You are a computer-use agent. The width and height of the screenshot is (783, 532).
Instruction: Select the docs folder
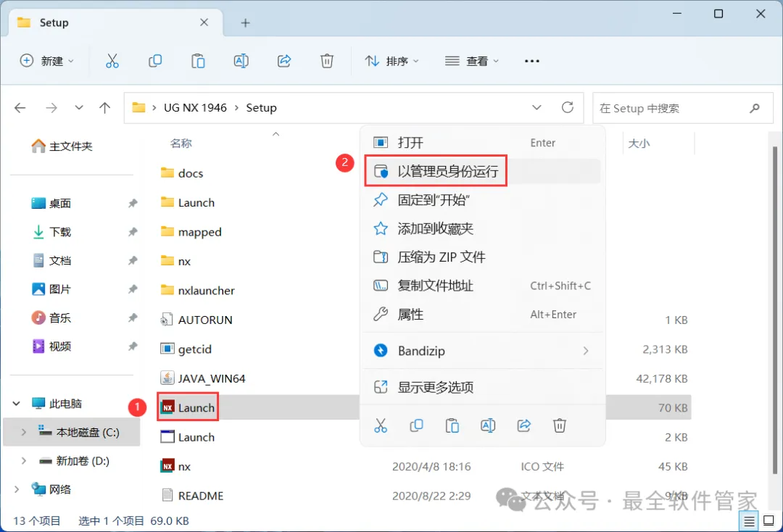pos(182,173)
